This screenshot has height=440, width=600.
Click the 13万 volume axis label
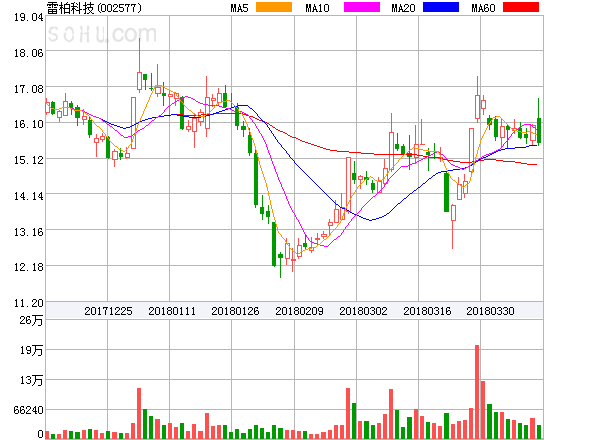point(31,380)
